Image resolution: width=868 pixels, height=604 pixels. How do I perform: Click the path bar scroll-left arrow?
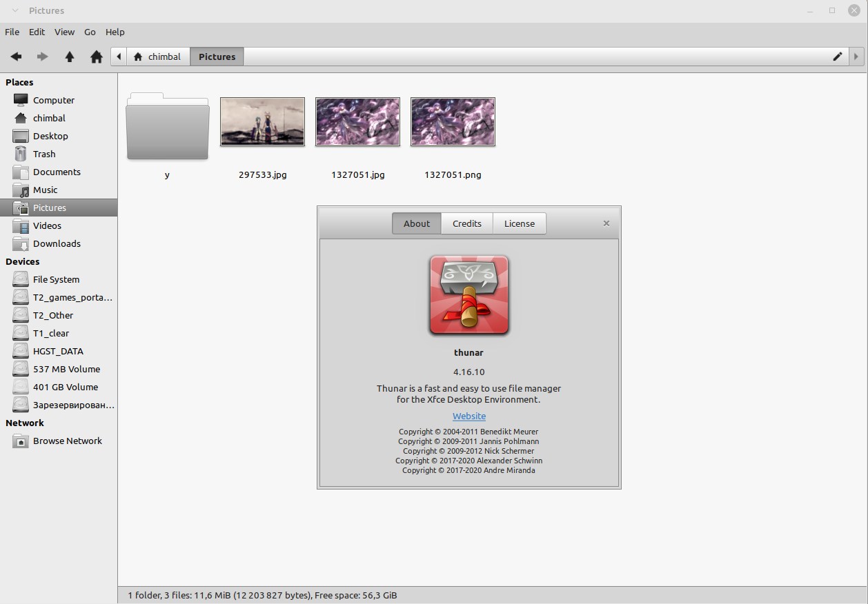119,57
